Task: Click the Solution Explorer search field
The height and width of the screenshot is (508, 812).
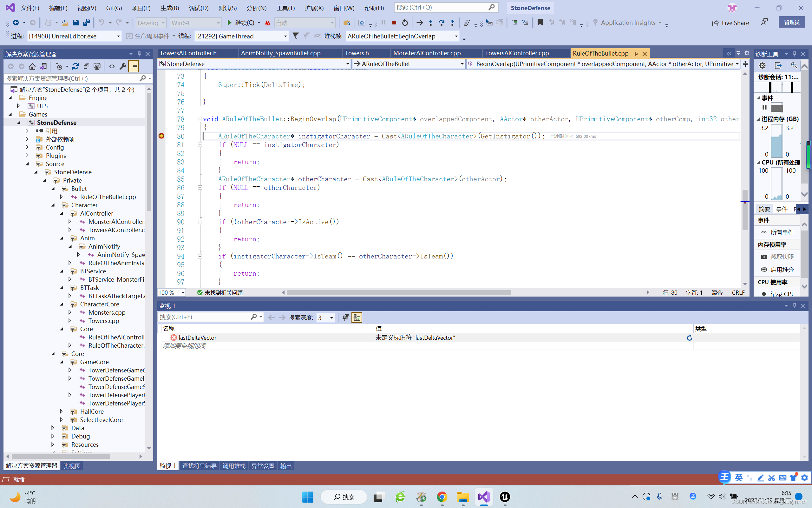Action: [x=78, y=78]
